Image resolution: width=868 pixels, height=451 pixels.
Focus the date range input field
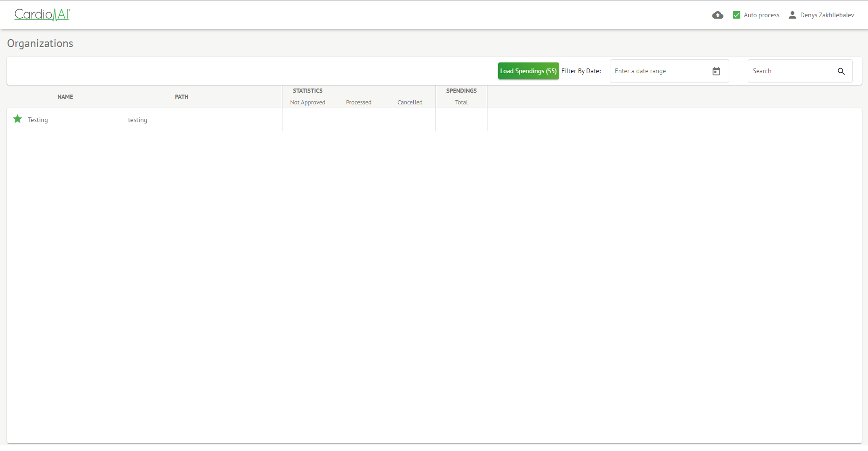(659, 71)
